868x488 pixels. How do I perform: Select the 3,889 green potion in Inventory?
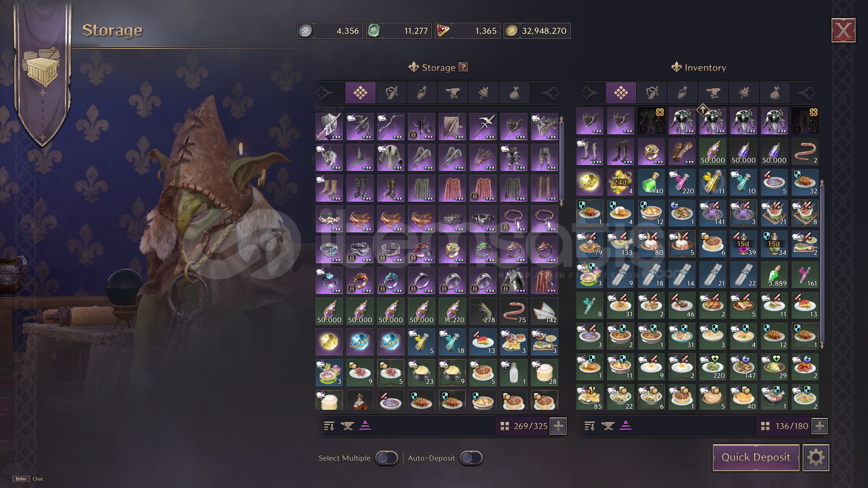coord(774,275)
